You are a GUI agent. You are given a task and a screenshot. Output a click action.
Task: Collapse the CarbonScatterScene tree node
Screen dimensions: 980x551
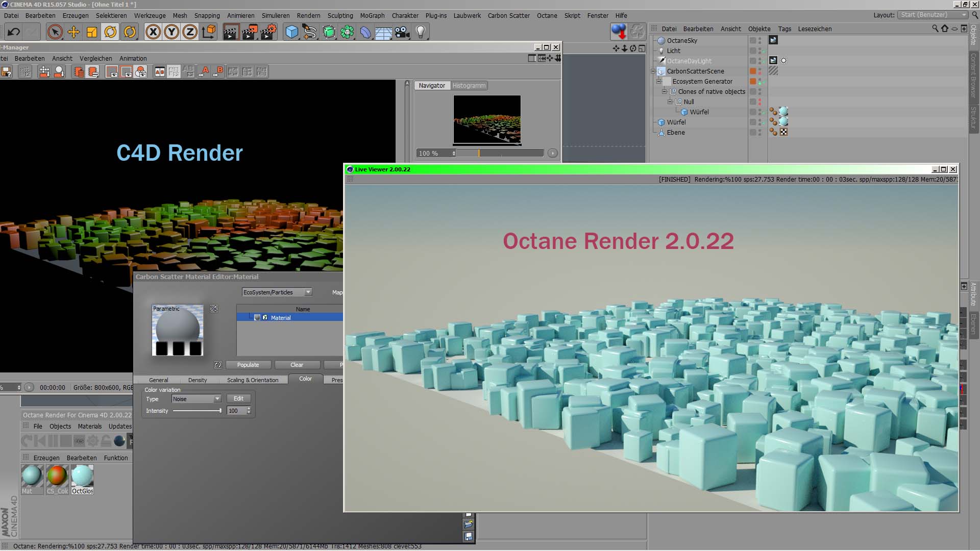click(653, 71)
